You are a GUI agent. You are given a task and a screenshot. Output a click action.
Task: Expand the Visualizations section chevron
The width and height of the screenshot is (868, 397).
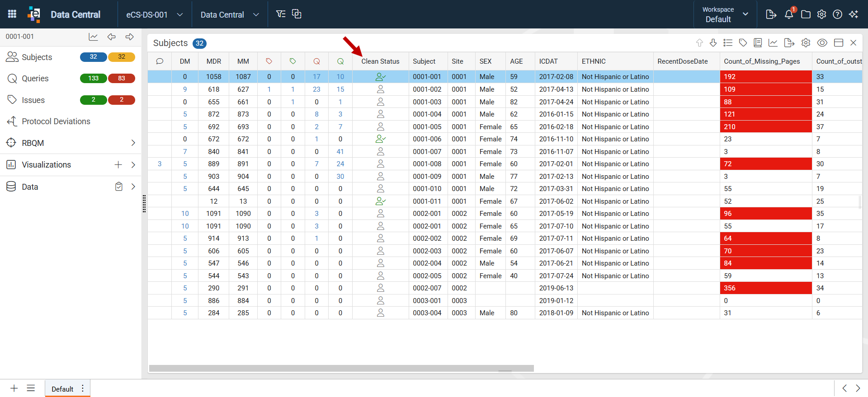(133, 165)
